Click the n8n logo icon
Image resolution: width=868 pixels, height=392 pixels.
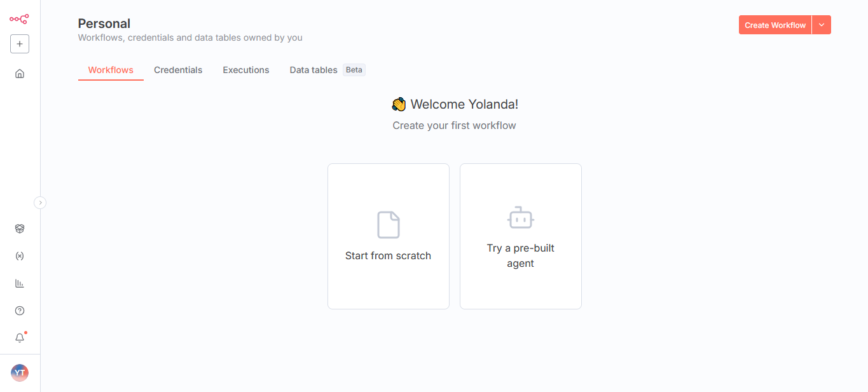point(19,19)
